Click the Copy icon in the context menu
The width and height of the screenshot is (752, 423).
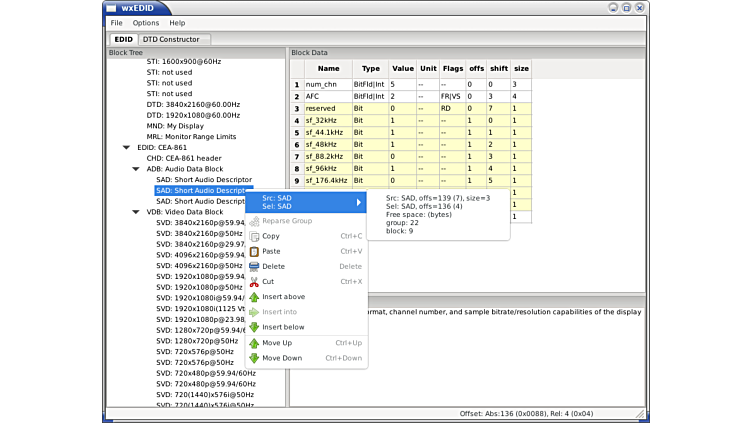pyautogui.click(x=254, y=236)
